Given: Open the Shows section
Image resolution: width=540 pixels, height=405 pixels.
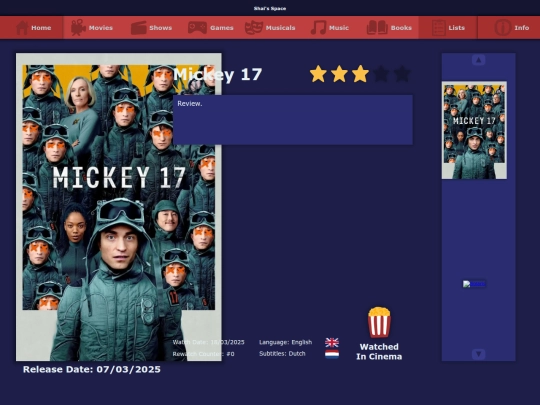Looking at the screenshot, I should 152,28.
